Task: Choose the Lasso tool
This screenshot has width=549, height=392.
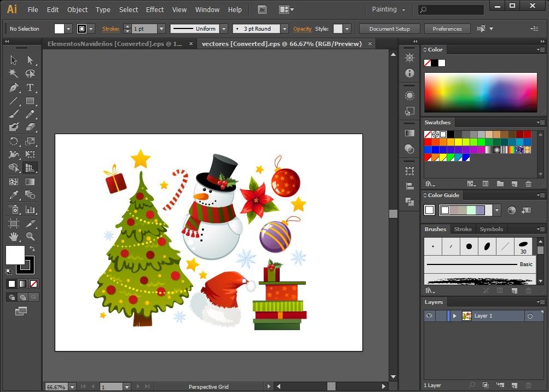Action: pos(30,73)
